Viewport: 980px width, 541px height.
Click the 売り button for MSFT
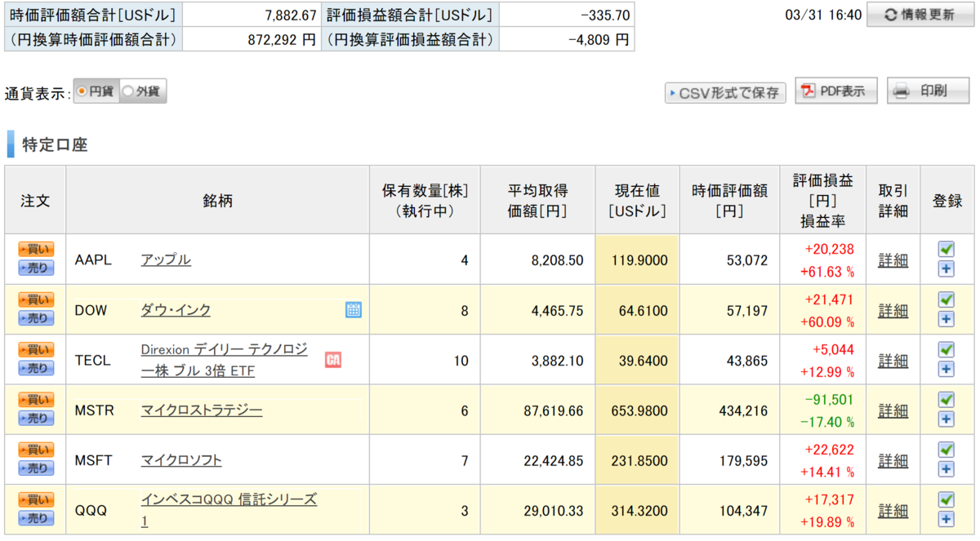click(36, 468)
